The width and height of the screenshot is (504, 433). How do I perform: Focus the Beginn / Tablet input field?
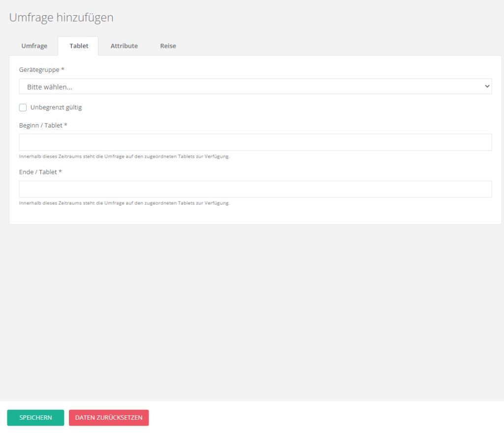255,142
